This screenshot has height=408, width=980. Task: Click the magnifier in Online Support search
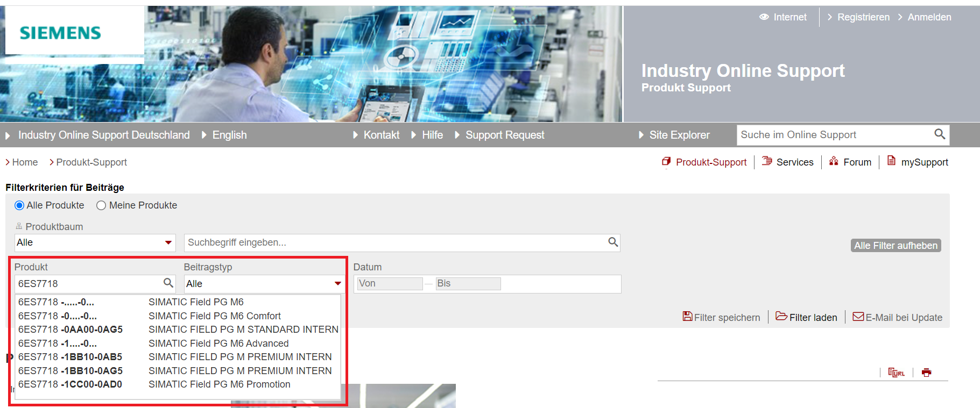940,134
